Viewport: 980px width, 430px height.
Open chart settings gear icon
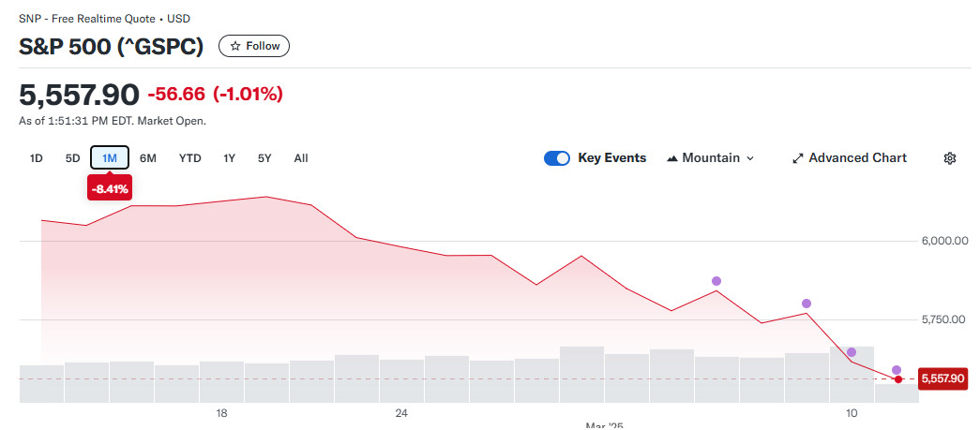coord(949,158)
